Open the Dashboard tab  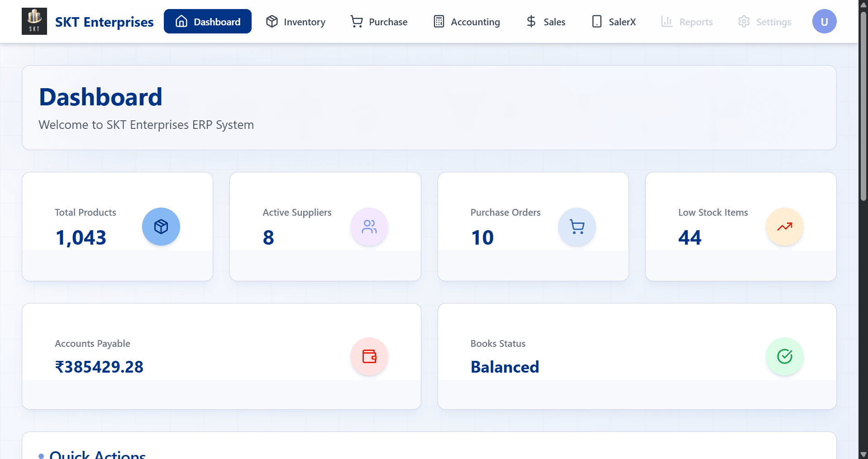pos(208,22)
